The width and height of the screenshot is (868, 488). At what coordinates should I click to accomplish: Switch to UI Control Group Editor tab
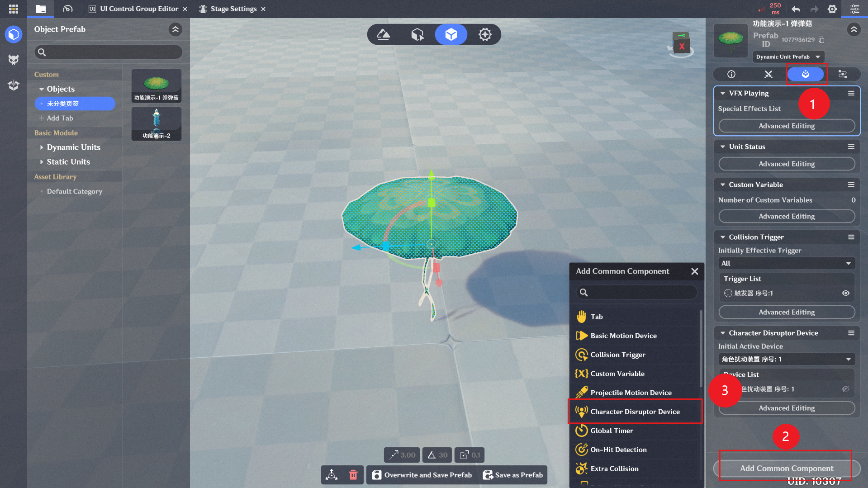pyautogui.click(x=138, y=9)
